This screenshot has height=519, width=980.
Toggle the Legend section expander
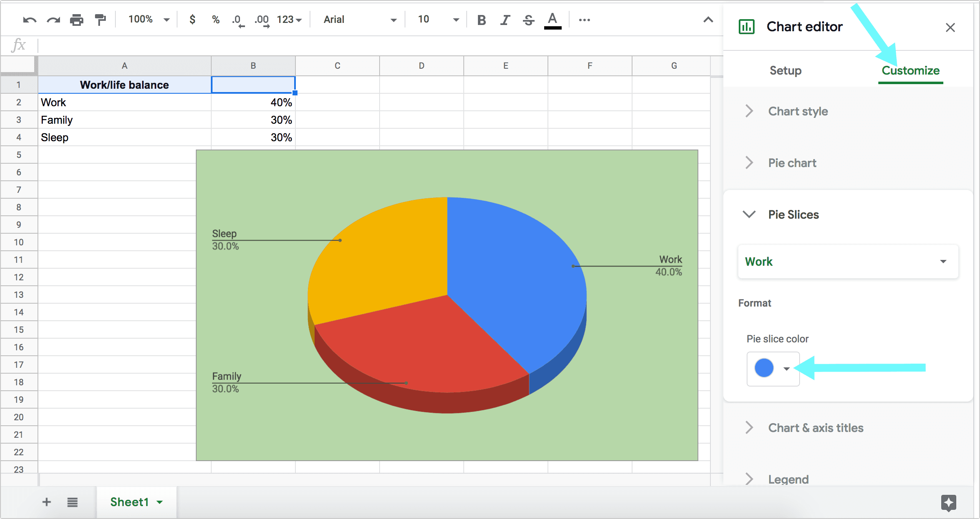pyautogui.click(x=750, y=478)
